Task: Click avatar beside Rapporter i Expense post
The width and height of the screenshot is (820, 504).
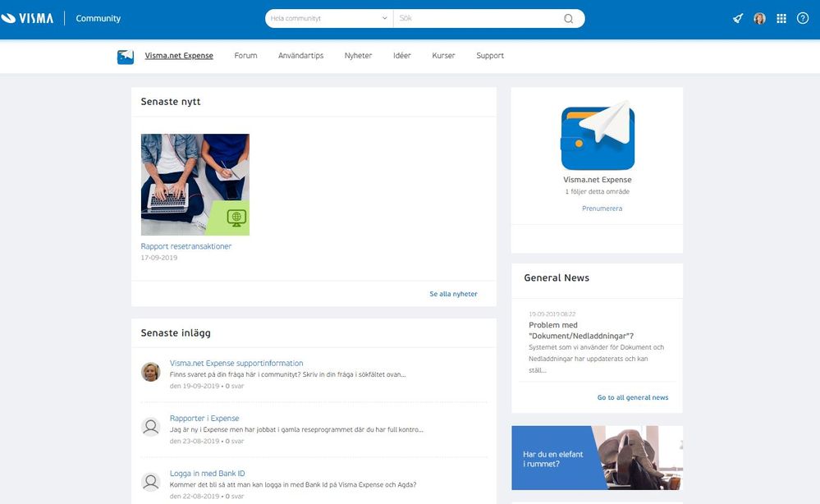Action: point(150,427)
